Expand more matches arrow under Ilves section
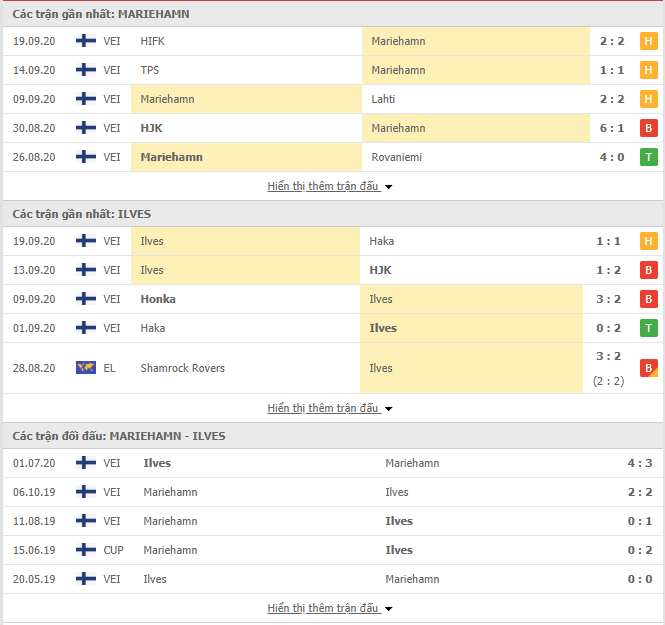The width and height of the screenshot is (665, 625). pyautogui.click(x=389, y=409)
